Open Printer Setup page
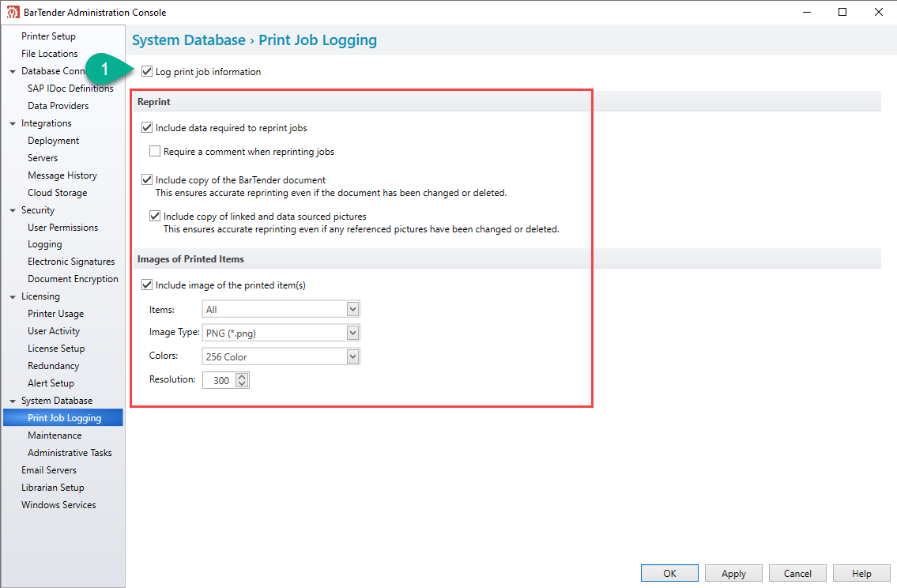897x588 pixels. tap(49, 36)
